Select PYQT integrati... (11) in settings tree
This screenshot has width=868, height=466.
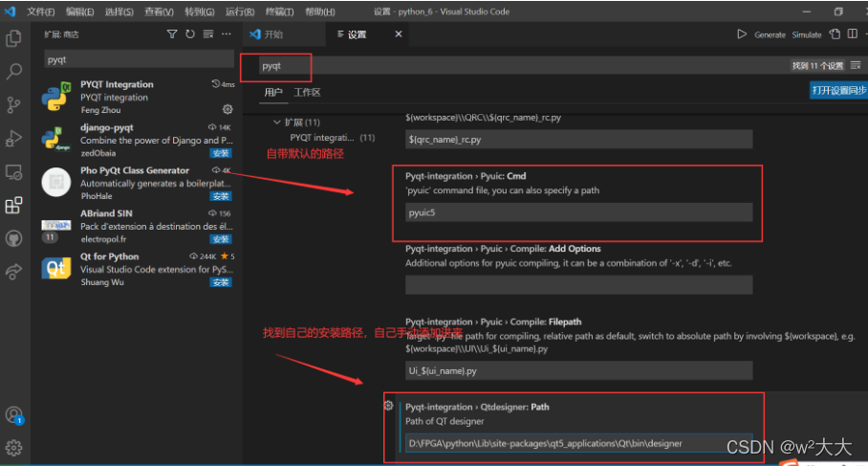332,138
